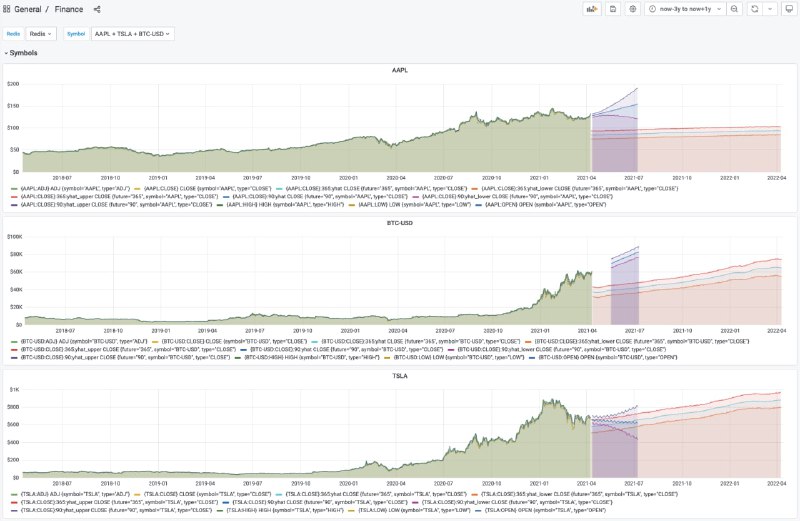This screenshot has width=800, height=521.
Task: Click the TSLA HIGH legend color swatch
Action: point(220,510)
